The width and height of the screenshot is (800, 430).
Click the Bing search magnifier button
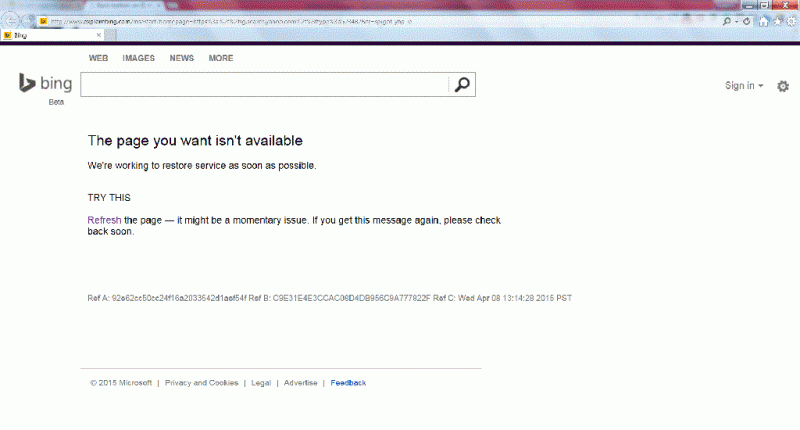(x=461, y=85)
